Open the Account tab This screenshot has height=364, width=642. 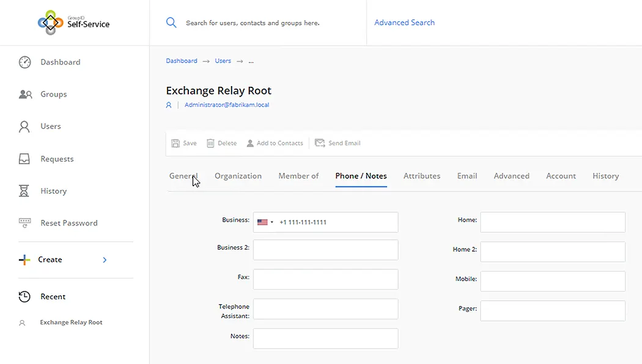click(561, 176)
